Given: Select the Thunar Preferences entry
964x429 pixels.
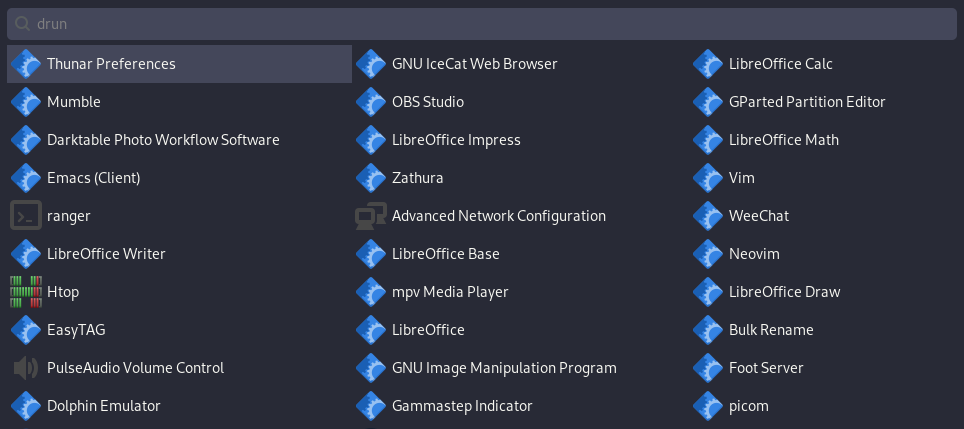Looking at the screenshot, I should tap(180, 64).
